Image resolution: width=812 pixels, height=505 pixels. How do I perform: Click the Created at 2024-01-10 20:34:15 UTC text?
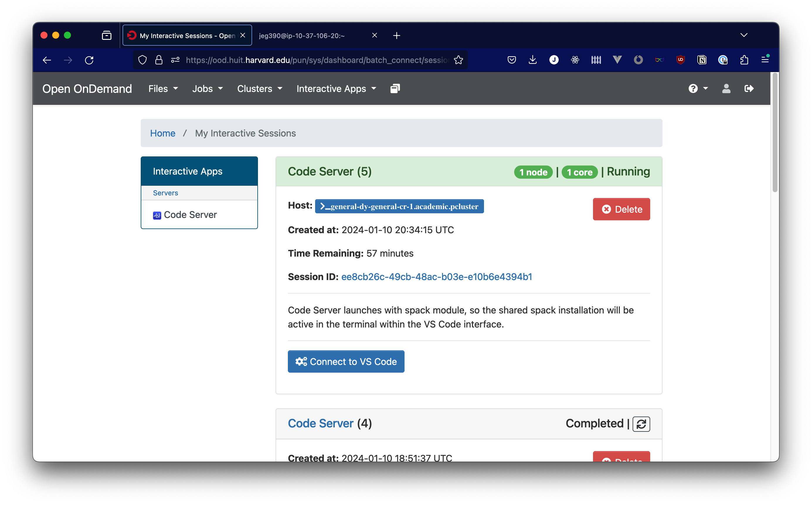[371, 230]
